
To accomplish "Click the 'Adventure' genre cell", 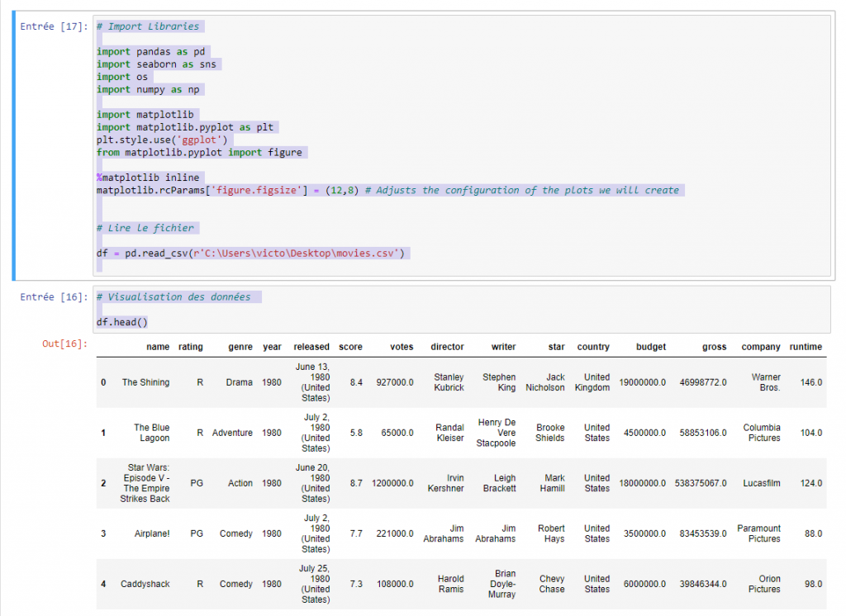I will (232, 433).
